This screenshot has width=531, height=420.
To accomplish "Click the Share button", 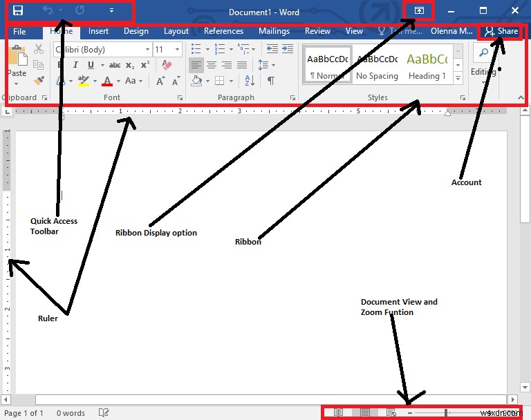I will pos(501,31).
